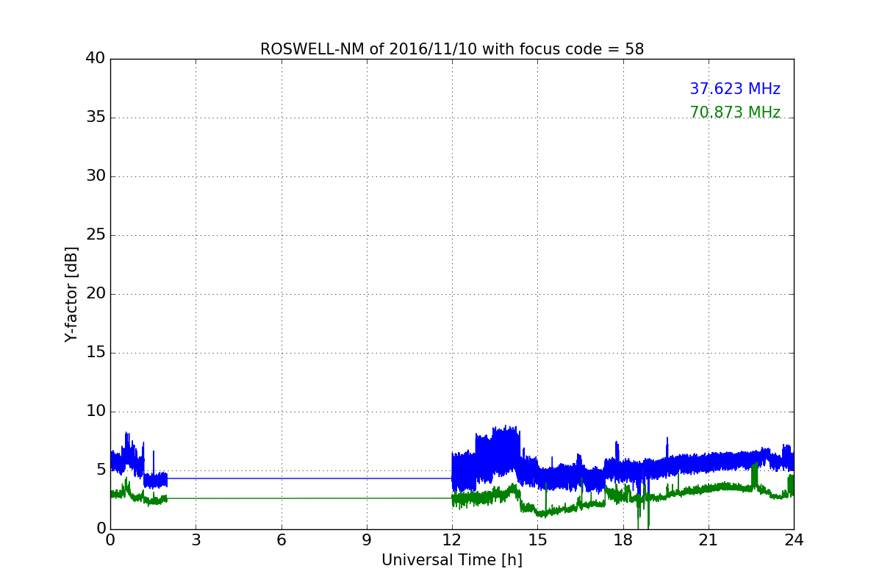Click the Universal Time [h] axis label
The width and height of the screenshot is (882, 588).
pos(452,560)
